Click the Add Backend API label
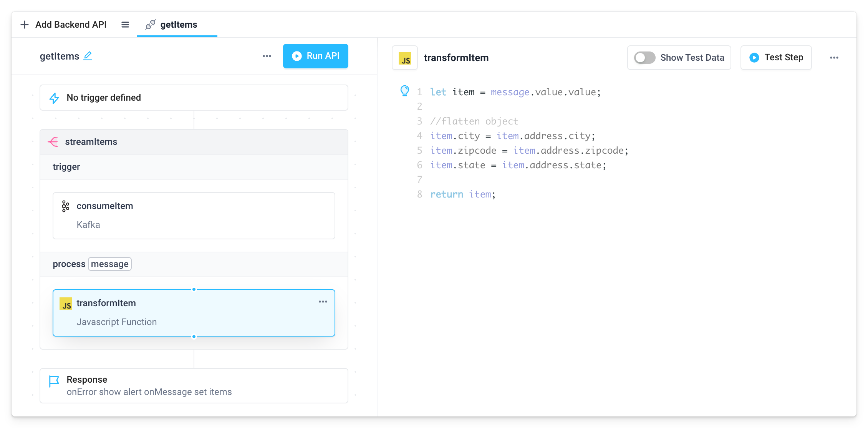 (71, 25)
